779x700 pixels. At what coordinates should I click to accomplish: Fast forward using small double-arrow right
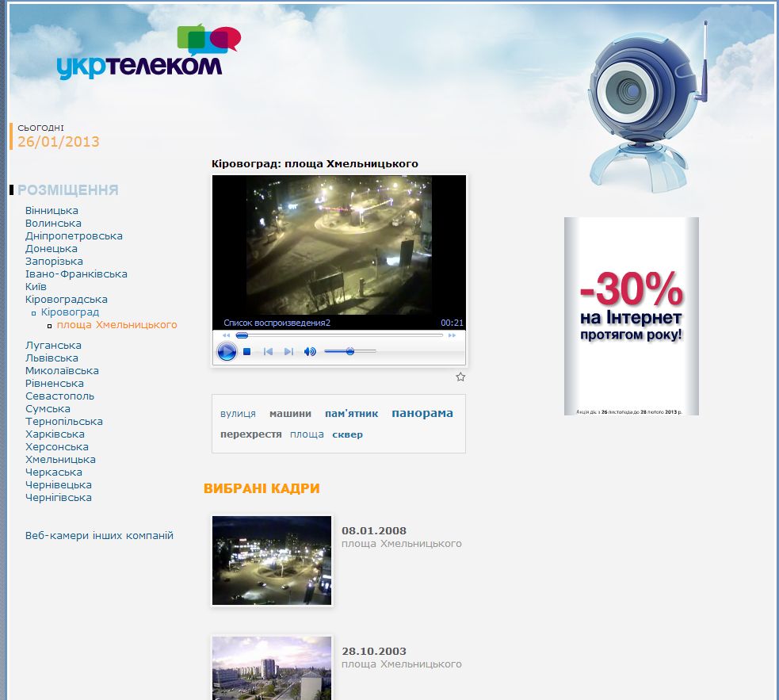(x=452, y=335)
